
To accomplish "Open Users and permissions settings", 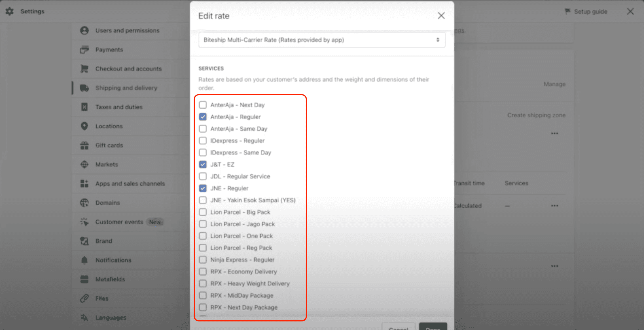I will pos(131,30).
